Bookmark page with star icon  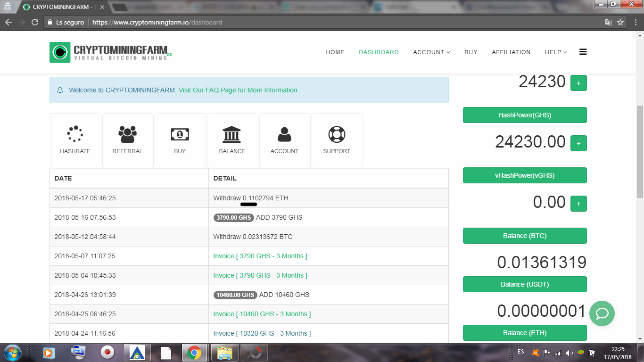pos(620,22)
